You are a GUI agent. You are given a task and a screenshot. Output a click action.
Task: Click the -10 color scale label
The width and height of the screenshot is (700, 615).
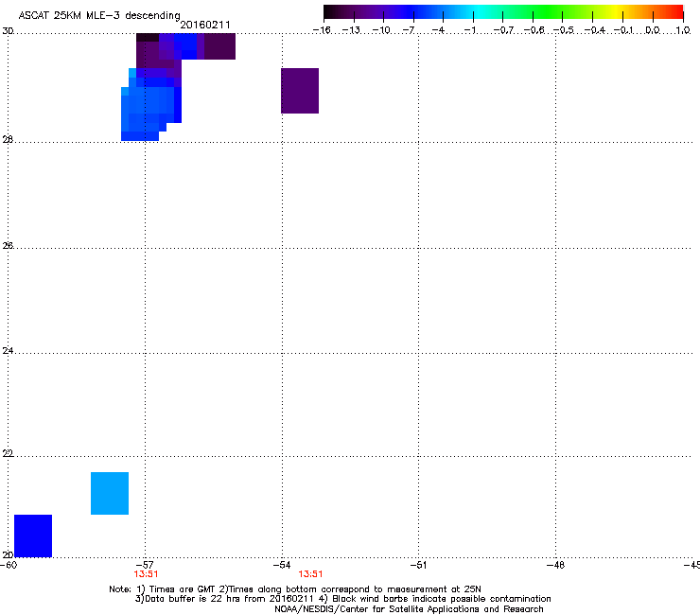pos(381,30)
